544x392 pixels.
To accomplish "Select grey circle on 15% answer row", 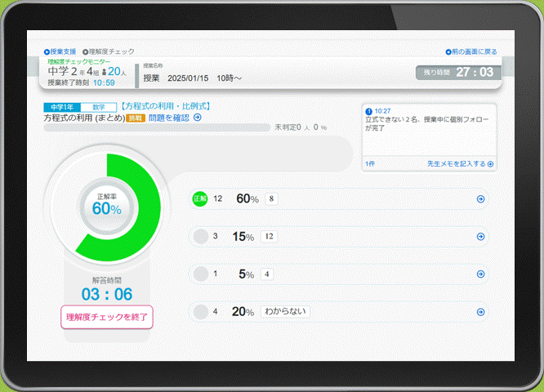I will pyautogui.click(x=199, y=237).
